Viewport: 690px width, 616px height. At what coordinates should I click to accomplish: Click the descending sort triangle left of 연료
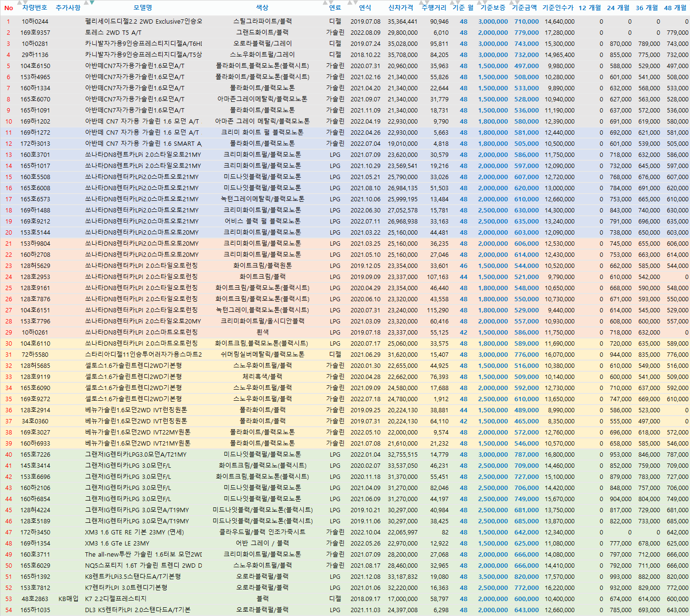click(x=331, y=3)
